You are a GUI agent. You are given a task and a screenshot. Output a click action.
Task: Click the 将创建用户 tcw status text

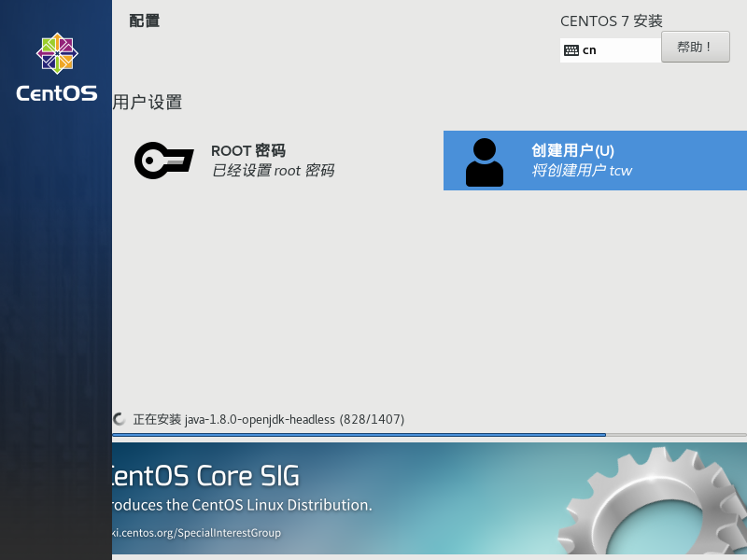(x=582, y=171)
